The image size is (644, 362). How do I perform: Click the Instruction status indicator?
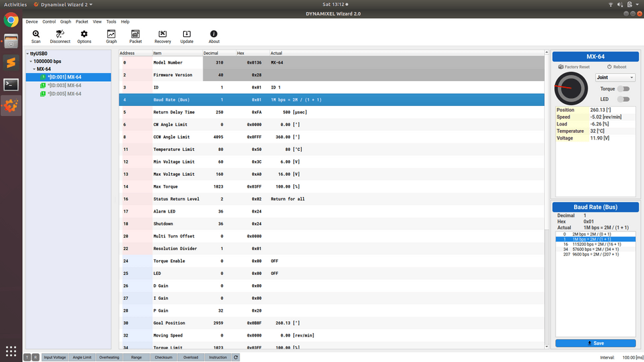217,357
